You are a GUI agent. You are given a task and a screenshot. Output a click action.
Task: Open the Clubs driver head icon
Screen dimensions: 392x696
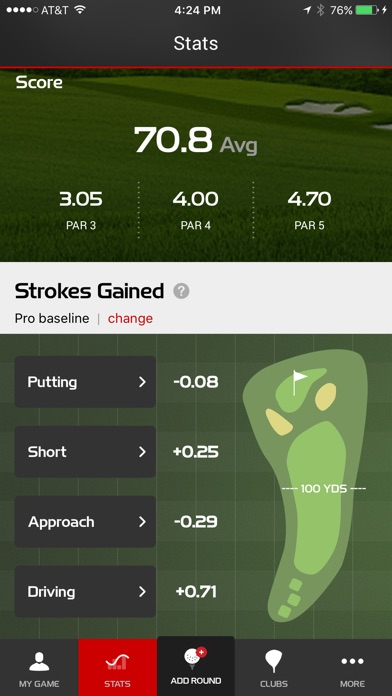[274, 661]
